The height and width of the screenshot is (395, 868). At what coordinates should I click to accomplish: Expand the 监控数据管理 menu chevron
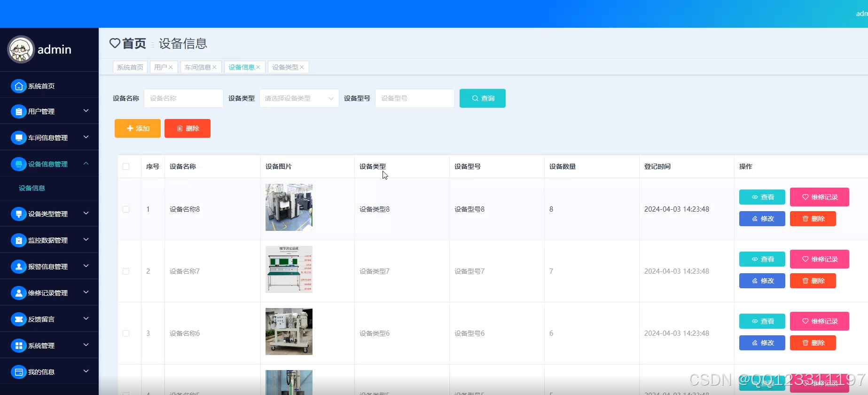(x=86, y=239)
